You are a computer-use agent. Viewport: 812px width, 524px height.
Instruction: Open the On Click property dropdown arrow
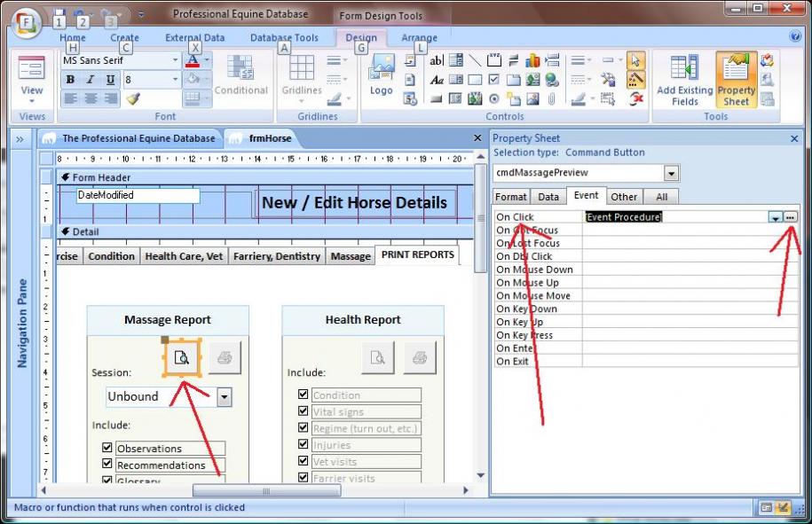pyautogui.click(x=776, y=217)
